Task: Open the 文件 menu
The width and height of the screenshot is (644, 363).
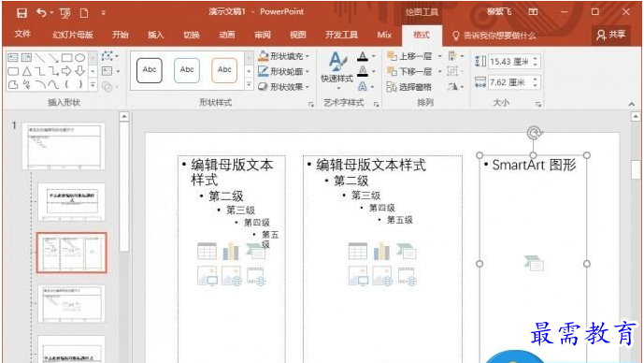Action: coord(22,34)
